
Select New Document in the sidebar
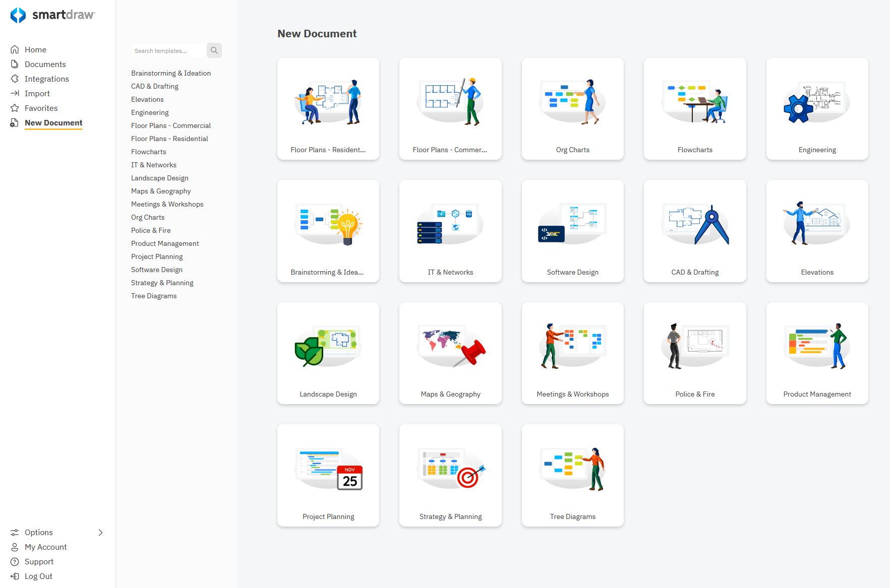click(x=53, y=122)
